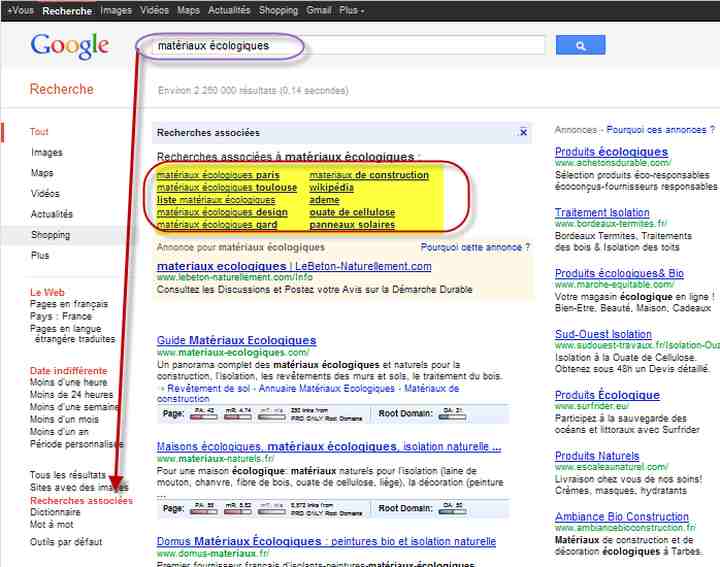
Task: Open Annuaire Matériaux Ecologiques sitelink
Action: click(326, 388)
